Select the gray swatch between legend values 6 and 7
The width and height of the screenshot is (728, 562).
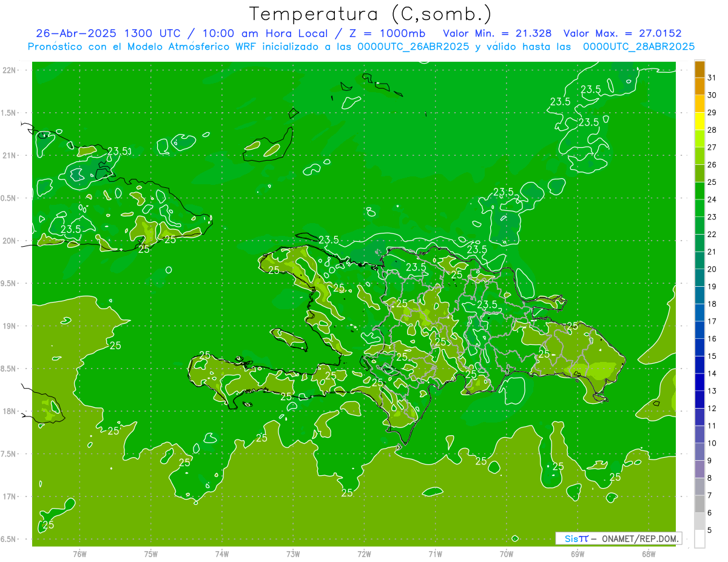[x=699, y=504]
